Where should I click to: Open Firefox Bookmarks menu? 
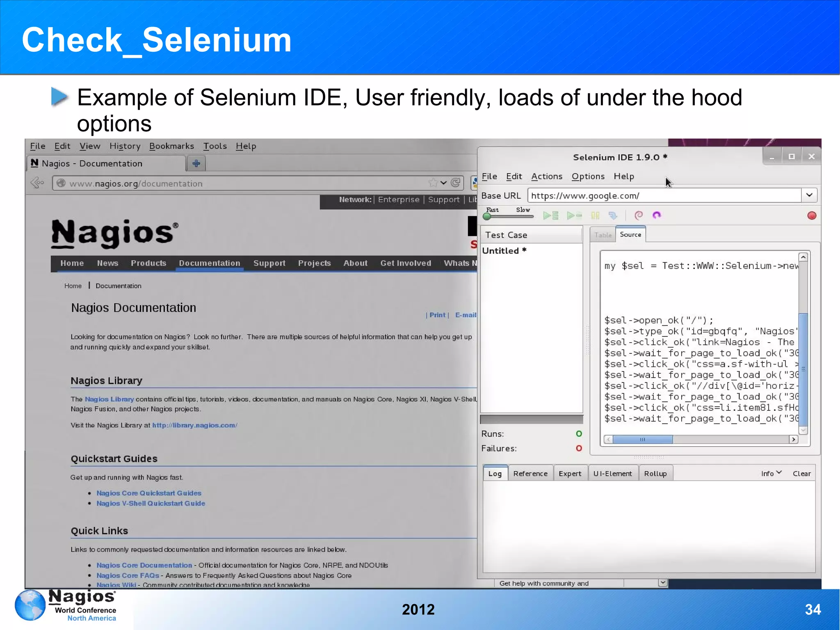pyautogui.click(x=171, y=146)
